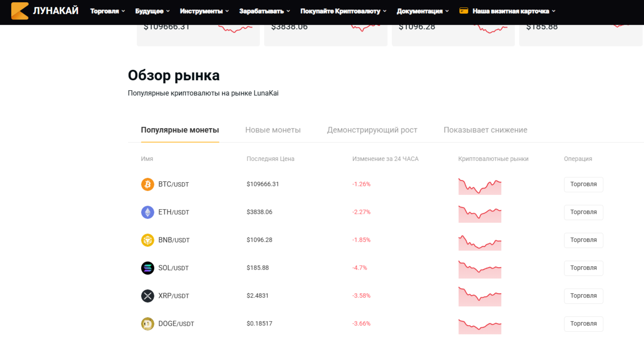Open the Показывает снижение tab
The width and height of the screenshot is (644, 339).
point(485,130)
